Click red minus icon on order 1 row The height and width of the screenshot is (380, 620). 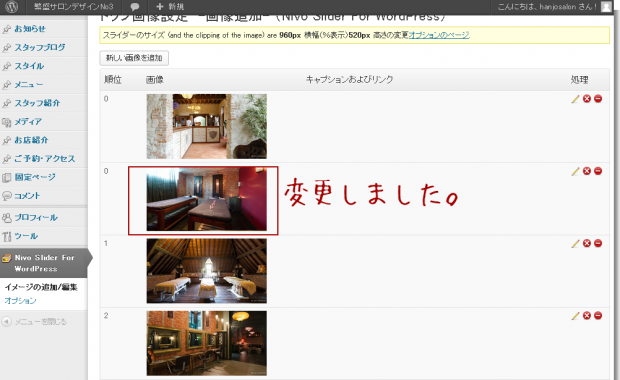pyautogui.click(x=598, y=243)
